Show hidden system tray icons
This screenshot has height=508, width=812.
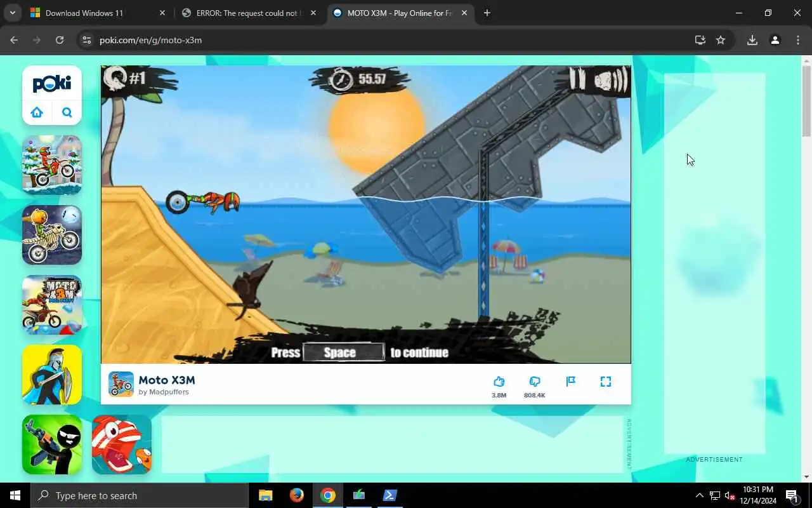pyautogui.click(x=699, y=495)
